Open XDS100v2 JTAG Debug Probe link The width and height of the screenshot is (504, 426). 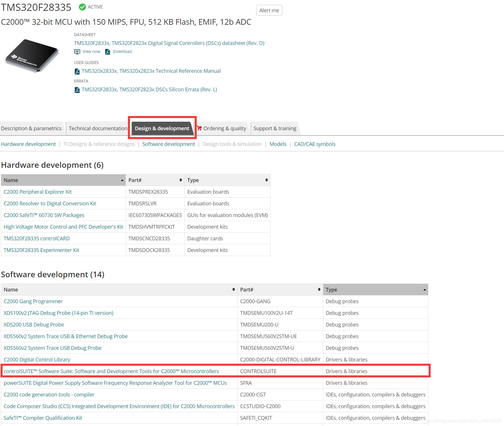coord(59,313)
